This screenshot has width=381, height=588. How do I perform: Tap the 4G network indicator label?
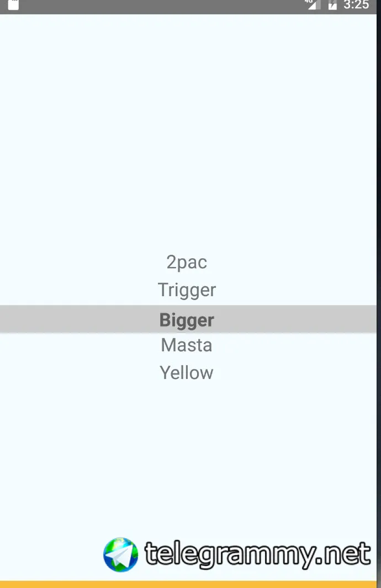pos(308,2)
